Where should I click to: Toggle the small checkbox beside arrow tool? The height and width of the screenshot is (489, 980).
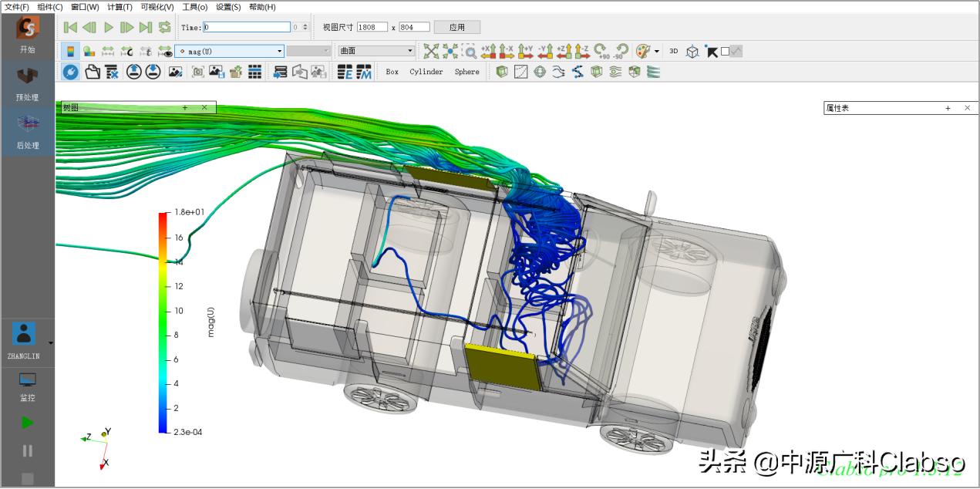point(725,52)
